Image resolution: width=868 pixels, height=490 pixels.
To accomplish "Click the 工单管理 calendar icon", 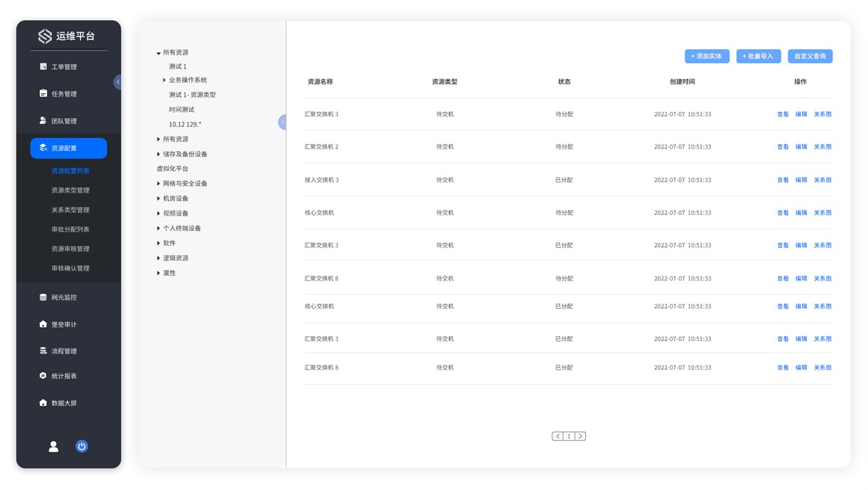I will pyautogui.click(x=43, y=66).
